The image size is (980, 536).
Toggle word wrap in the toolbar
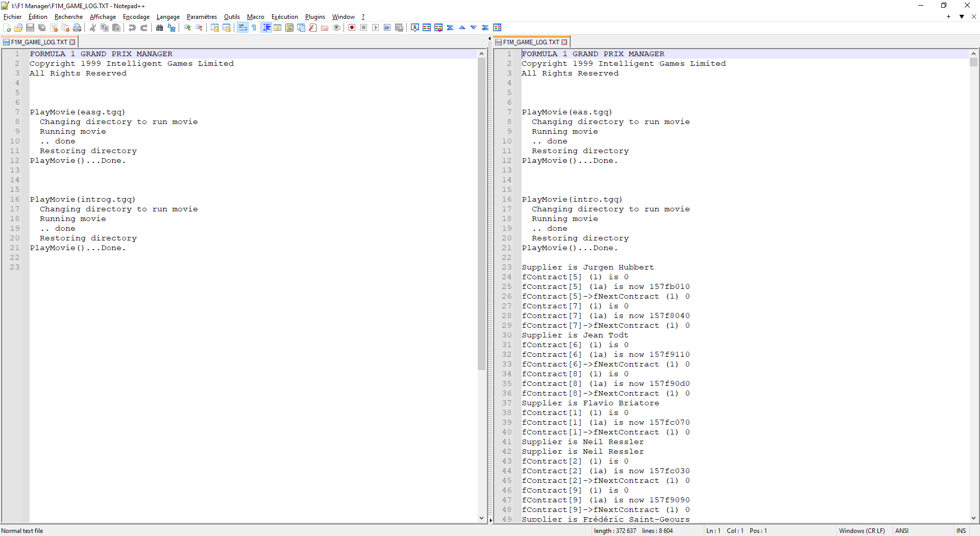pos(242,28)
